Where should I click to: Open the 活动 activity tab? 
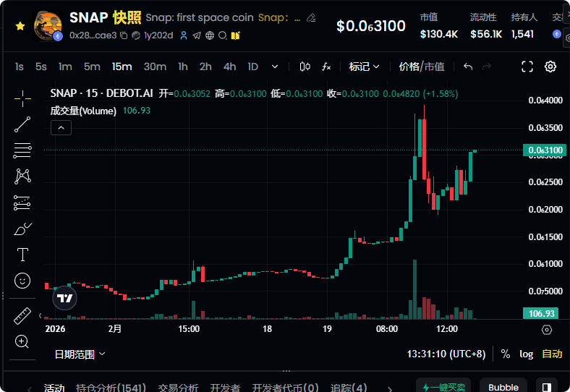54,388
